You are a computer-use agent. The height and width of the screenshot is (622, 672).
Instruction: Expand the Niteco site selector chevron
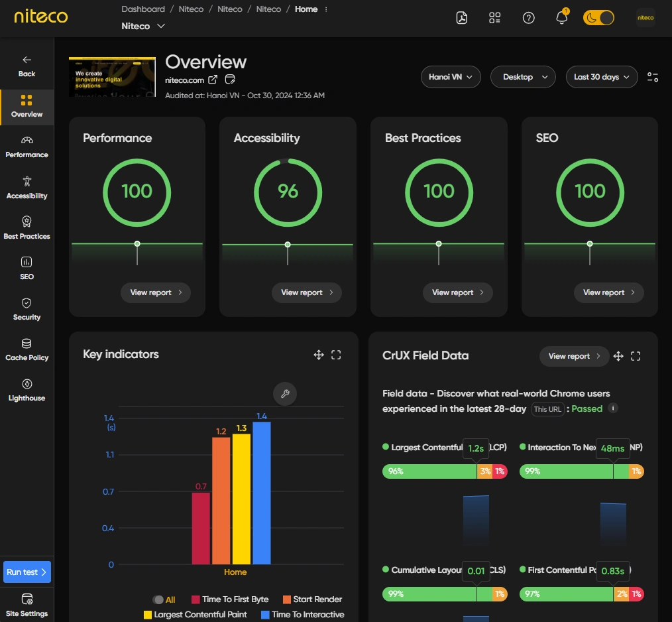click(161, 26)
